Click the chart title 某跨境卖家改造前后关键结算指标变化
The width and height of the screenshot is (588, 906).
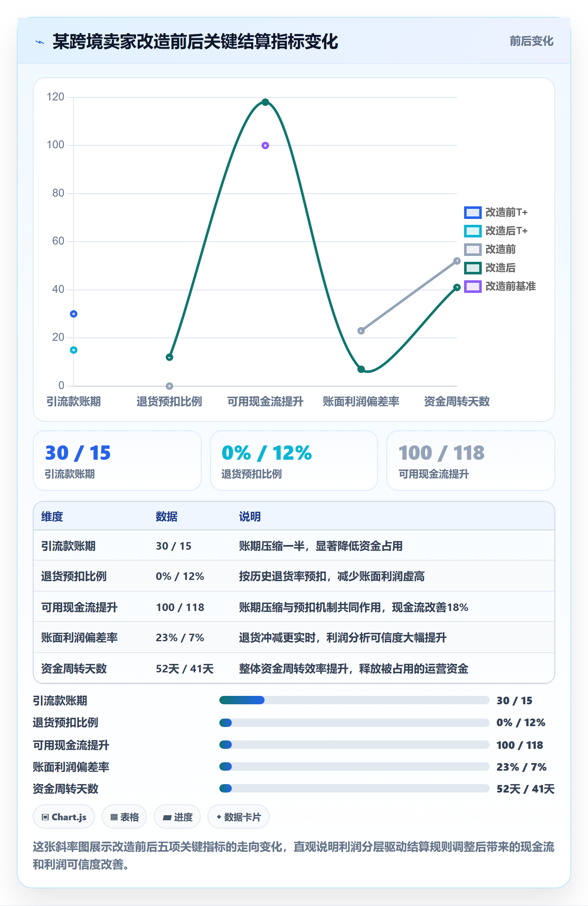point(195,42)
